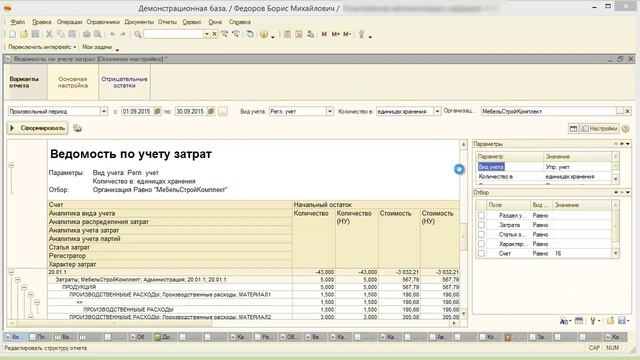Select the Вид учета parameter row
The image size is (640, 360).
click(544, 167)
